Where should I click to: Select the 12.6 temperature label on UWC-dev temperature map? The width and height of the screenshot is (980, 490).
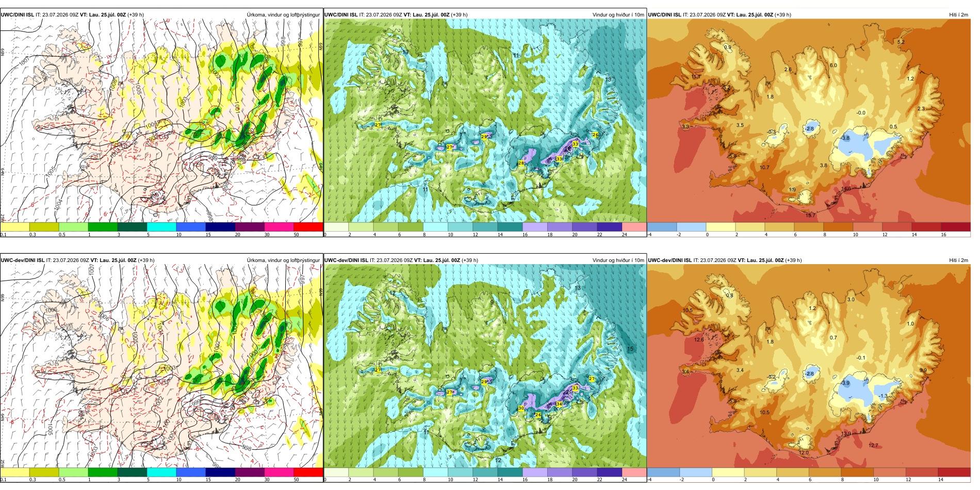pyautogui.click(x=699, y=340)
